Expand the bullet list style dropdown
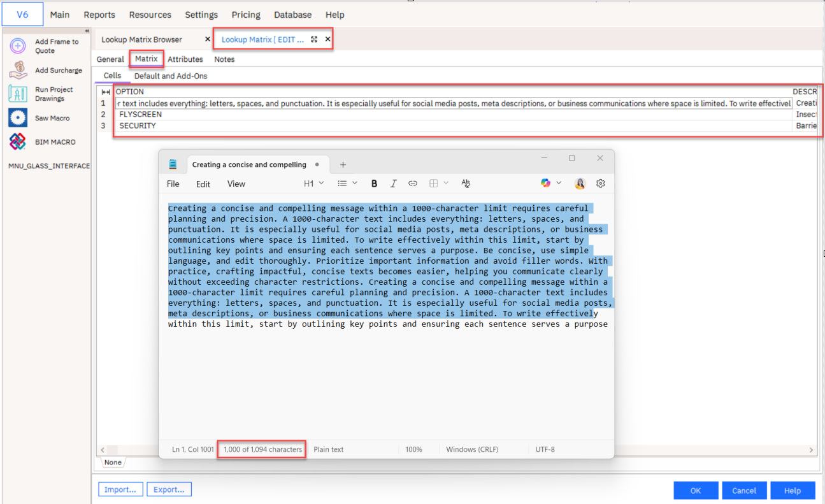 click(x=347, y=184)
